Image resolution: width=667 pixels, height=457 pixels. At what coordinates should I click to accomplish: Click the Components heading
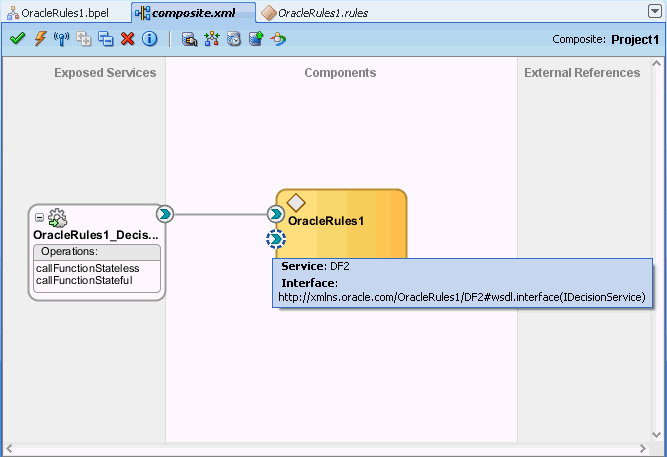[340, 73]
